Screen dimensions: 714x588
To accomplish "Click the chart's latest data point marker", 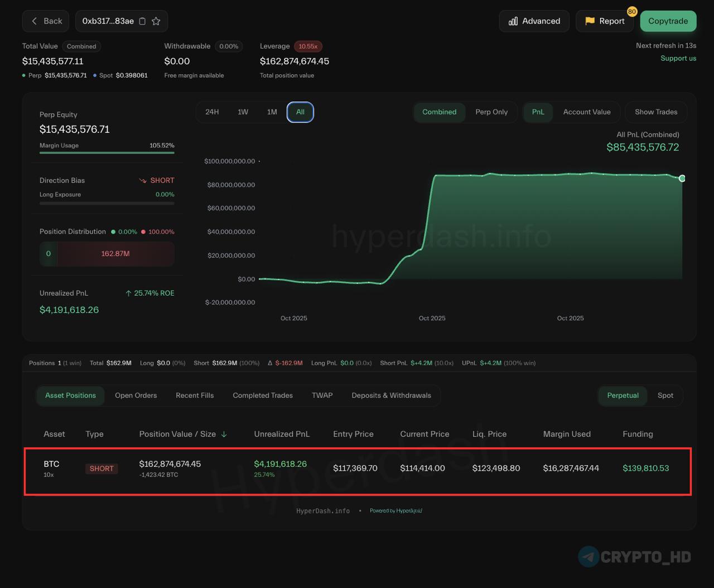I will (x=682, y=179).
